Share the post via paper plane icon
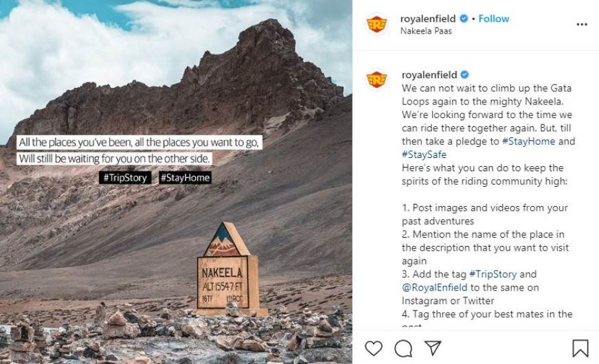The height and width of the screenshot is (364, 599). 432,348
